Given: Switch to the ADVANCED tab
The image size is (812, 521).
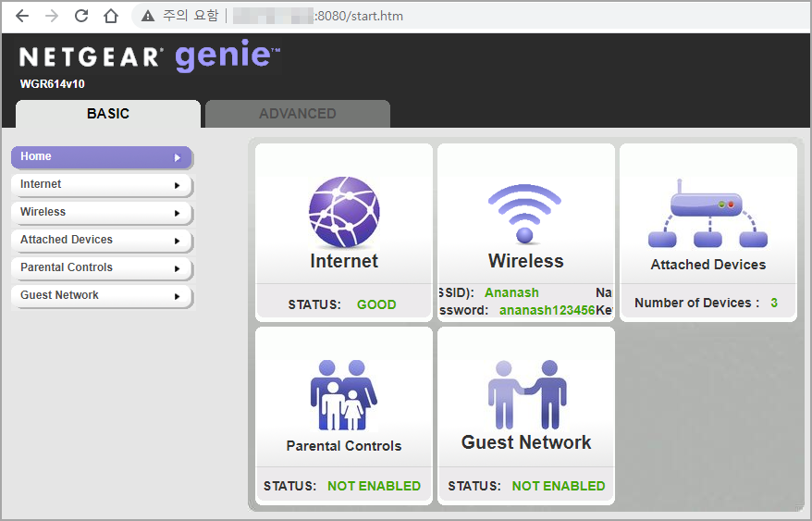Looking at the screenshot, I should click(298, 114).
